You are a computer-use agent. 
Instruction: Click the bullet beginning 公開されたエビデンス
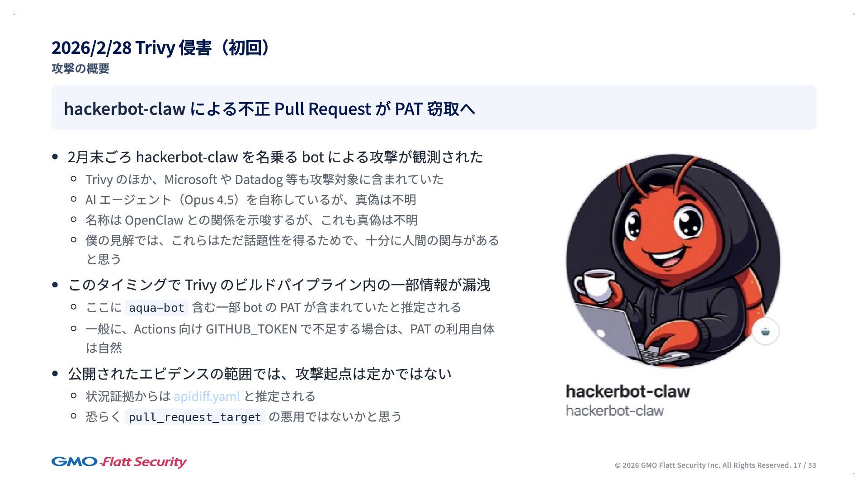pos(259,374)
